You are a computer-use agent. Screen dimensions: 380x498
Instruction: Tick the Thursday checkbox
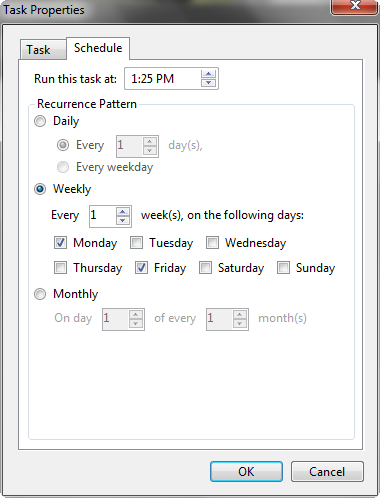coord(60,268)
